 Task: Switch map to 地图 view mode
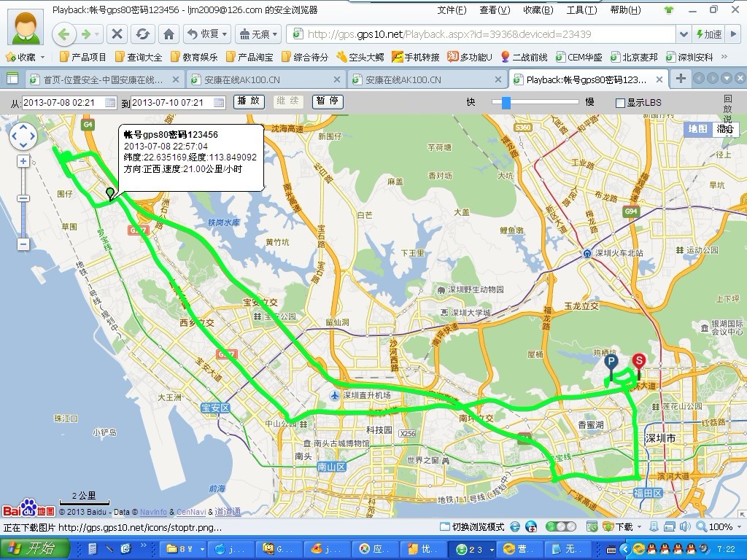tap(698, 129)
